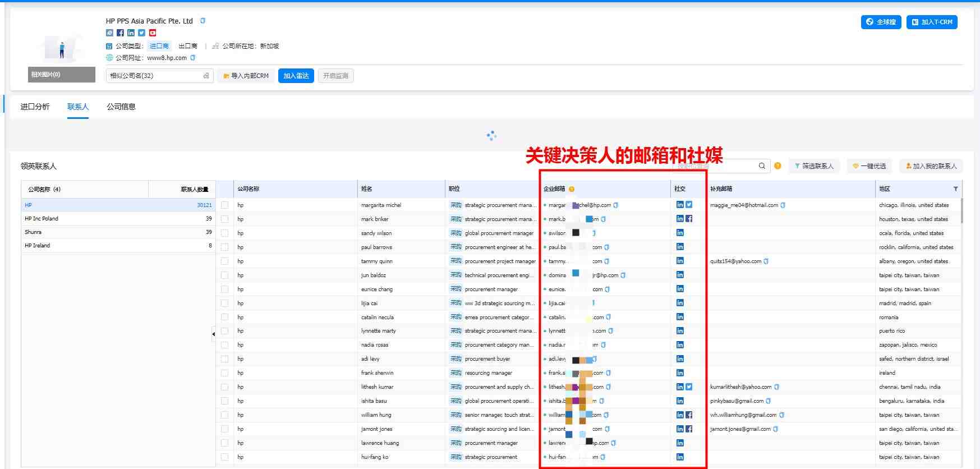980x469 pixels.
Task: Select the HP Ireland company row
Action: pyautogui.click(x=118, y=246)
